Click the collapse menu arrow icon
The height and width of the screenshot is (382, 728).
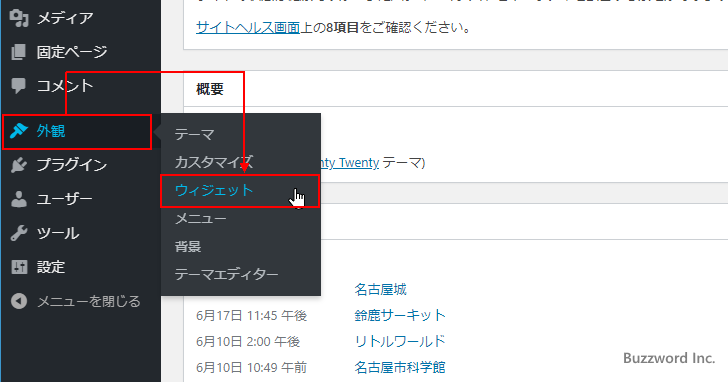(x=19, y=301)
